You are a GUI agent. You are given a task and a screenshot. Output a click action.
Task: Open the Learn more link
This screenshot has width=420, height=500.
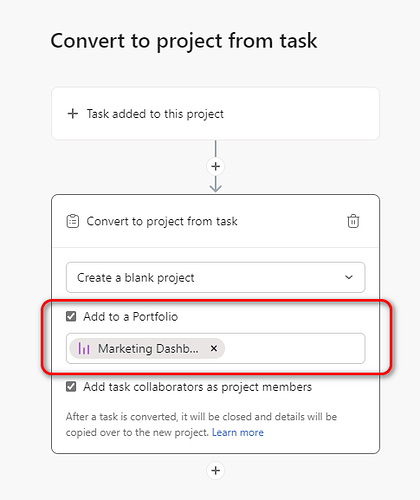[238, 432]
